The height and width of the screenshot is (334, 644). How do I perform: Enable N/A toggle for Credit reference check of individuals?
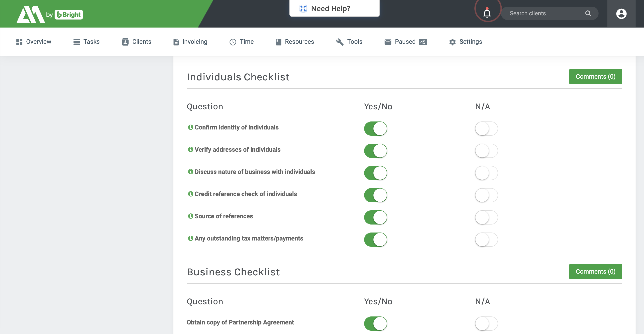point(486,195)
